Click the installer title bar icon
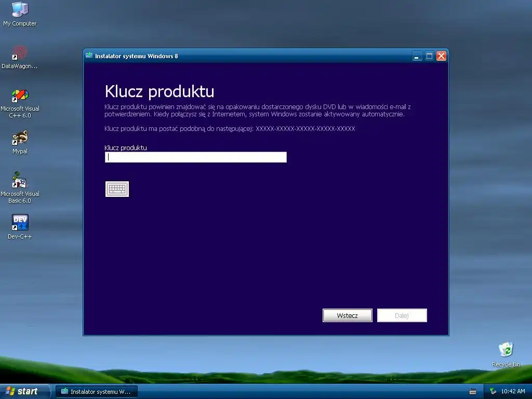Viewport: 532px width, 399px height. click(89, 55)
